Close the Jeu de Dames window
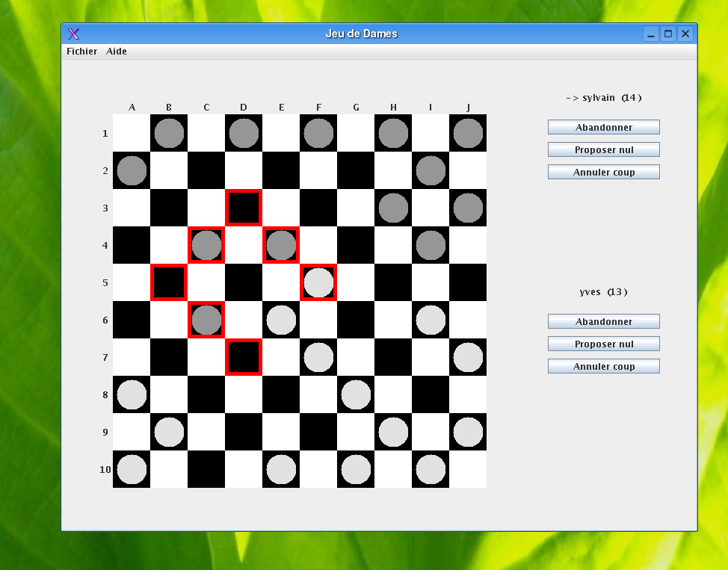Screen dimensions: 728x570 pyautogui.click(x=685, y=34)
